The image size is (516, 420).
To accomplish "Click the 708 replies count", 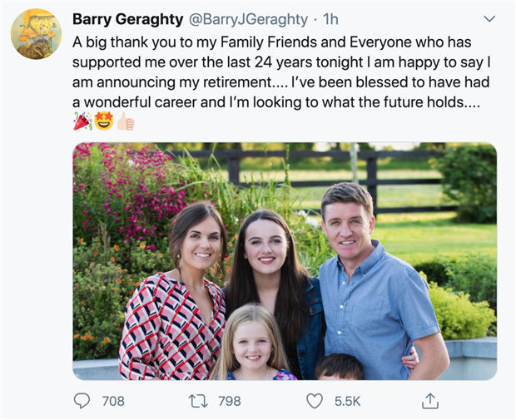I will pyautogui.click(x=113, y=401).
